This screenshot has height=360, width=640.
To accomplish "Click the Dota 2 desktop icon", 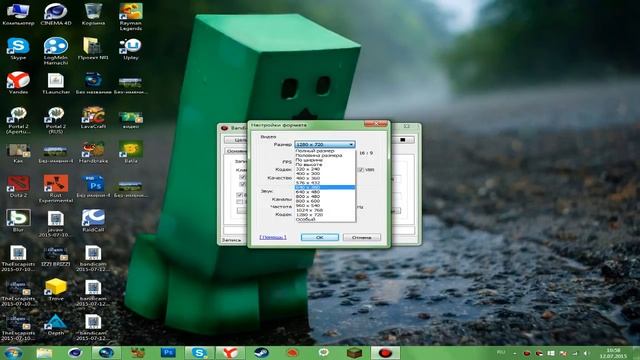I will (x=18, y=187).
